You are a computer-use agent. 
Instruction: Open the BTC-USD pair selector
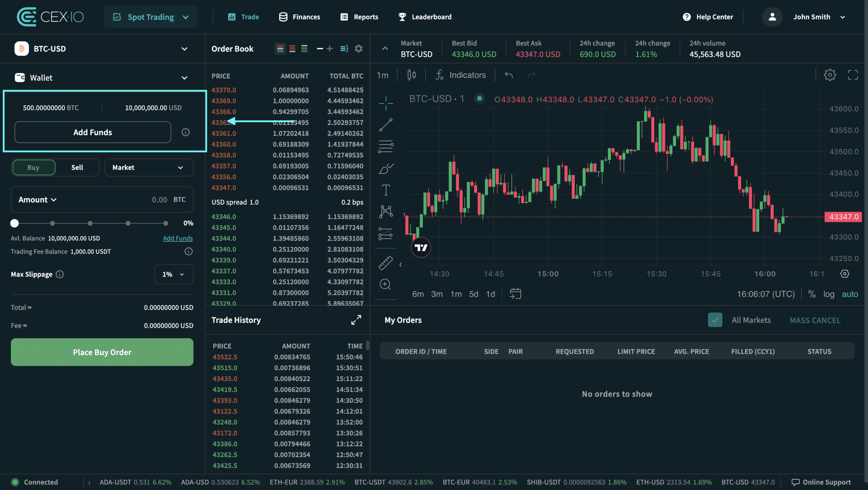(x=102, y=49)
